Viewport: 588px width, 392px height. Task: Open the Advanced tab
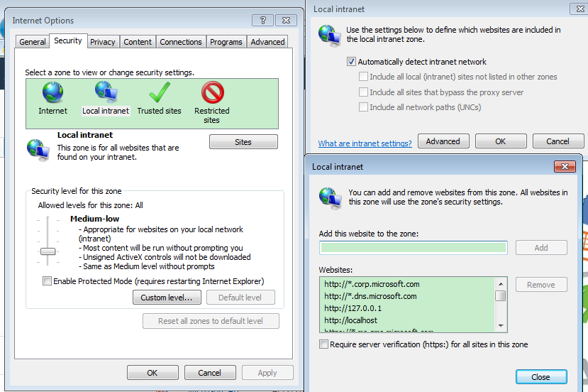tap(267, 42)
